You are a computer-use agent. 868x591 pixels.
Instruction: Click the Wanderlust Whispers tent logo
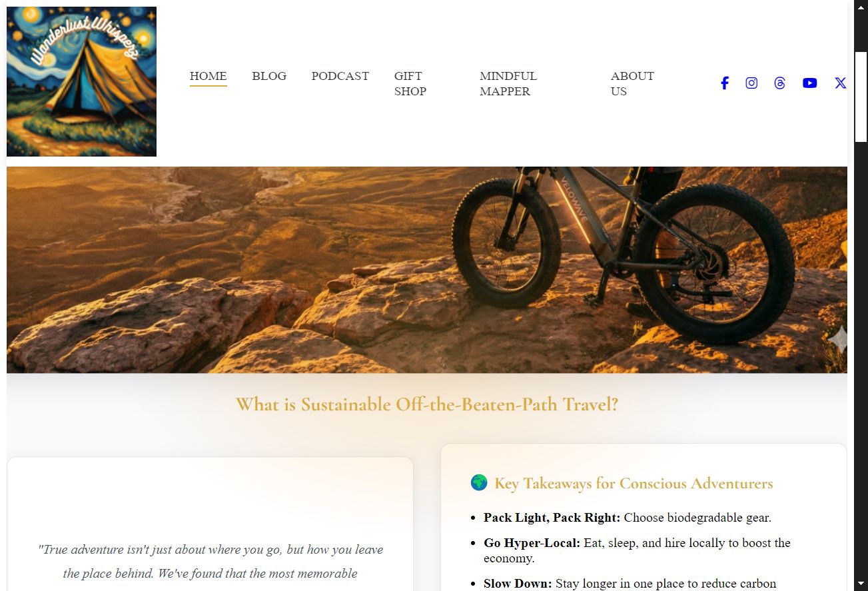(x=81, y=82)
